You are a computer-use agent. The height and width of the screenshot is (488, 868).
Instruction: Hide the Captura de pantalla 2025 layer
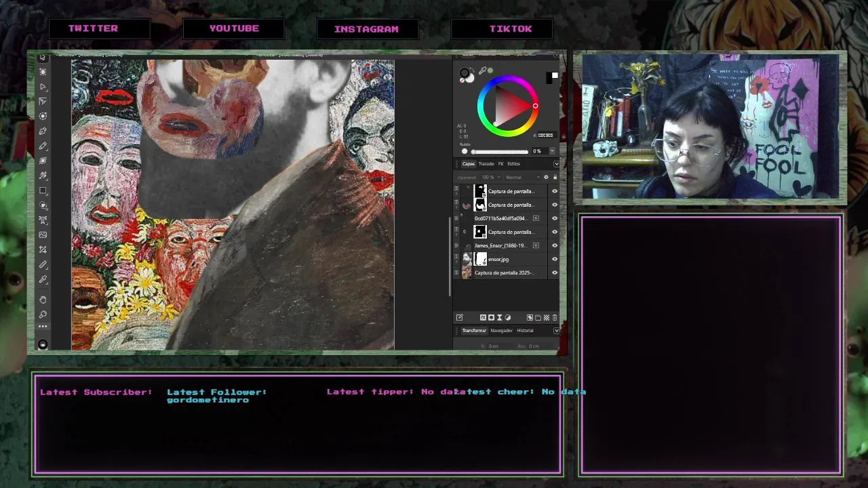coord(555,272)
